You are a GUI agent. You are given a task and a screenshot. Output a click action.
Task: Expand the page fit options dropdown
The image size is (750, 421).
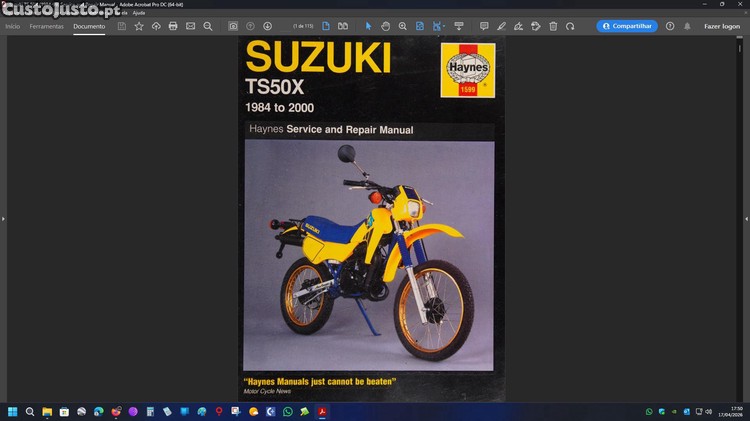tap(445, 26)
